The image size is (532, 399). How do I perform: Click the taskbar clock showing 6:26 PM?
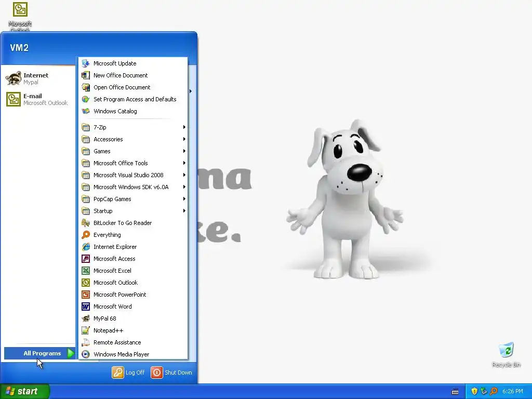coord(513,391)
